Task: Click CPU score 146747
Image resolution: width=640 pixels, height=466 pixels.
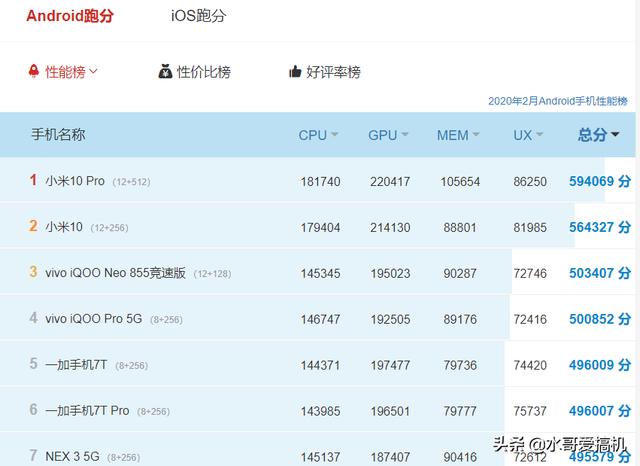Action: [x=320, y=319]
